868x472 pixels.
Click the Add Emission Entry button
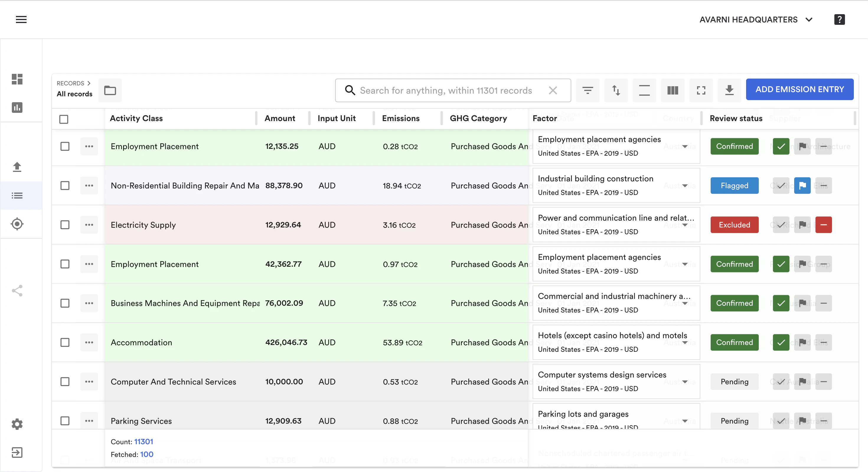(799, 89)
